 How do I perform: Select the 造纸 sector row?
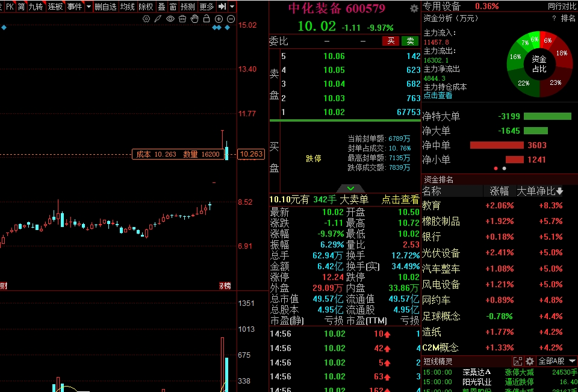[x=500, y=332]
